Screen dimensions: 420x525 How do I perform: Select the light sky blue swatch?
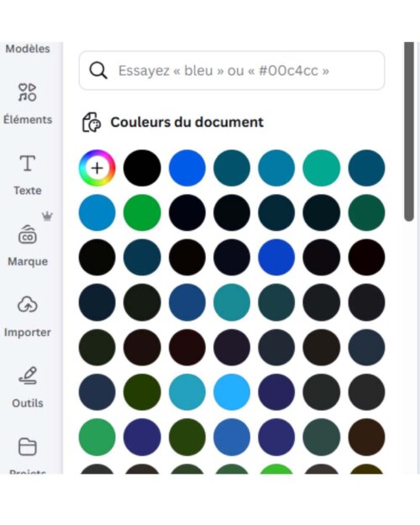coord(232,392)
